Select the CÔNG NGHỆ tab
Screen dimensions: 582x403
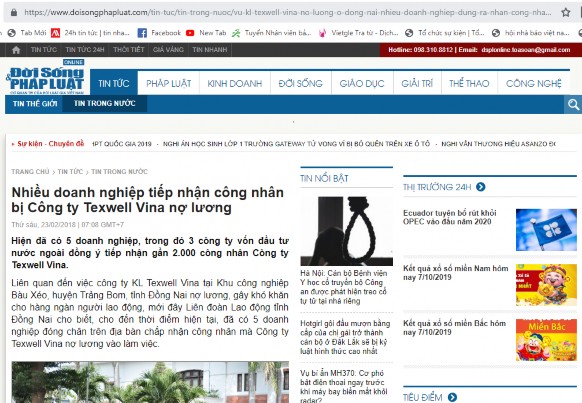534,83
